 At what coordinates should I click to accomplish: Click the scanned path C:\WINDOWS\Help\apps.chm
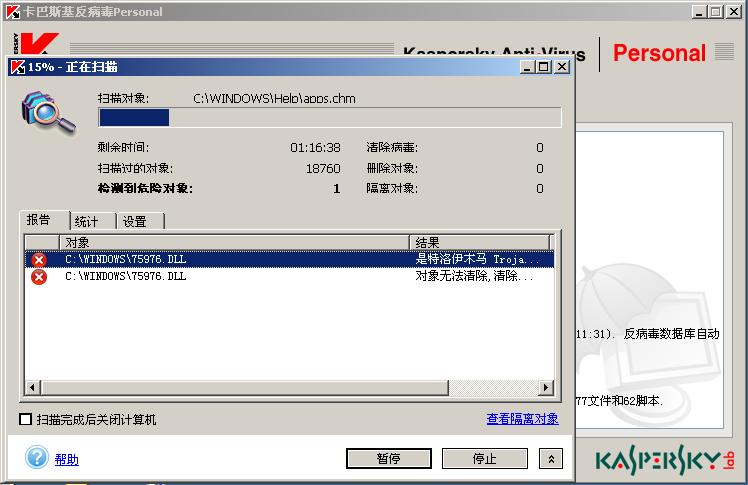(274, 99)
